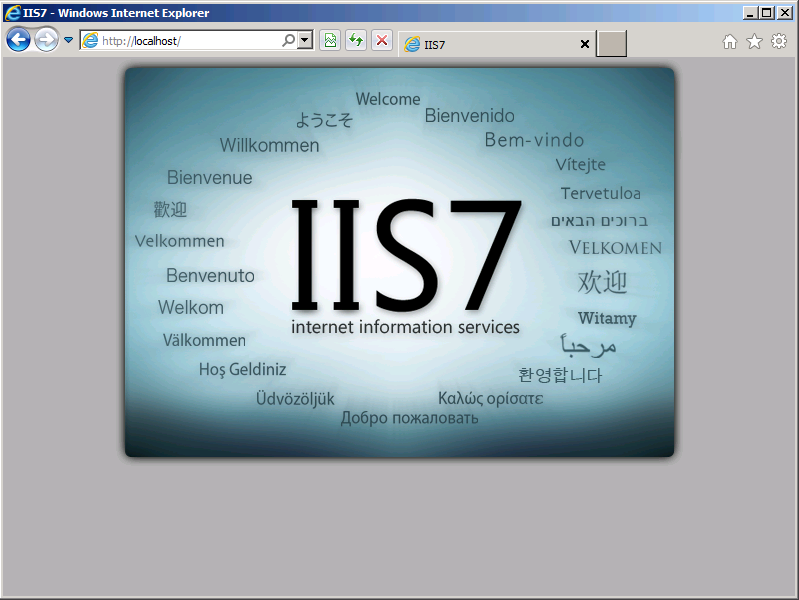Minimize the Internet Explorer window

[x=749, y=13]
